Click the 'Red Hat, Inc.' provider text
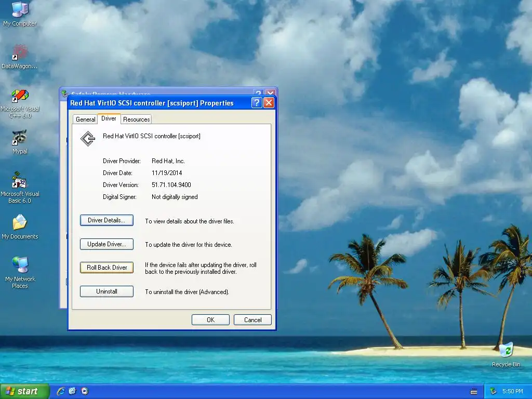Image resolution: width=532 pixels, height=399 pixels. click(168, 161)
